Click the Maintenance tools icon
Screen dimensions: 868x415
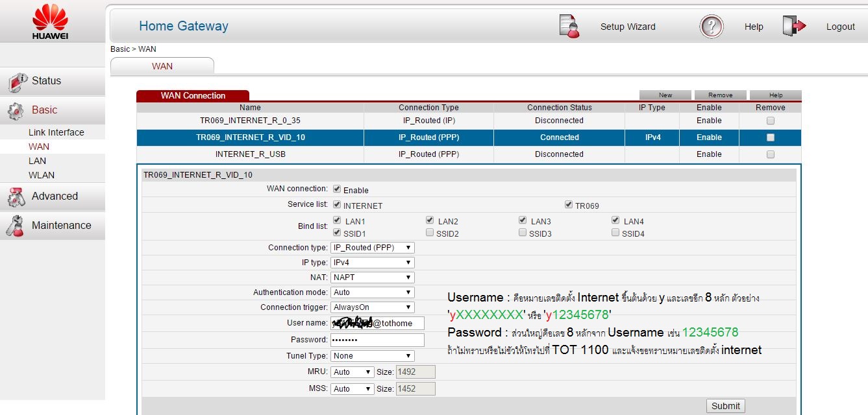pos(16,226)
